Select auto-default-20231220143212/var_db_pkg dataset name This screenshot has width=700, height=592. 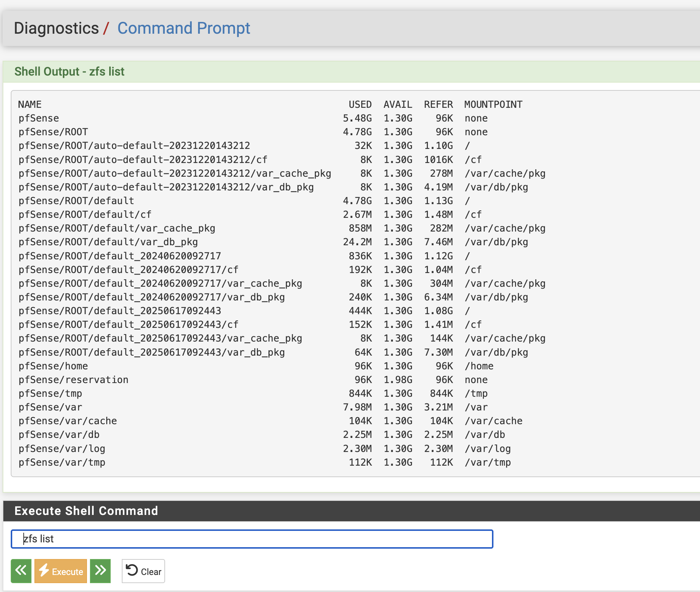point(166,187)
